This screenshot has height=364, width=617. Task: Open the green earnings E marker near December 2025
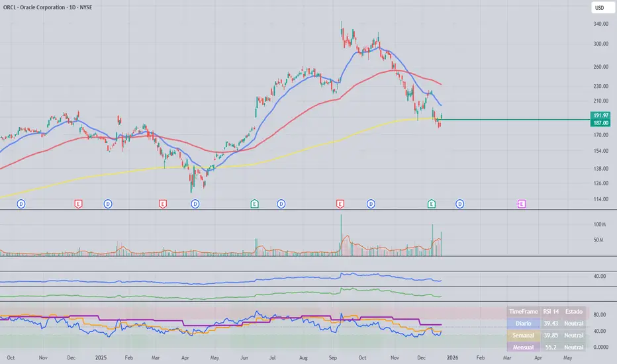[431, 204]
